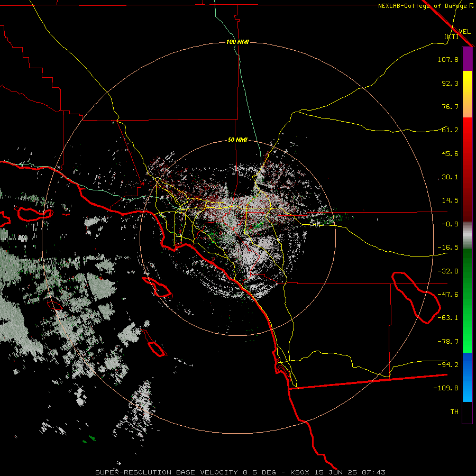Click the -94.2 velocity scale value
Viewport: 476px width, 476px height.
[448, 365]
